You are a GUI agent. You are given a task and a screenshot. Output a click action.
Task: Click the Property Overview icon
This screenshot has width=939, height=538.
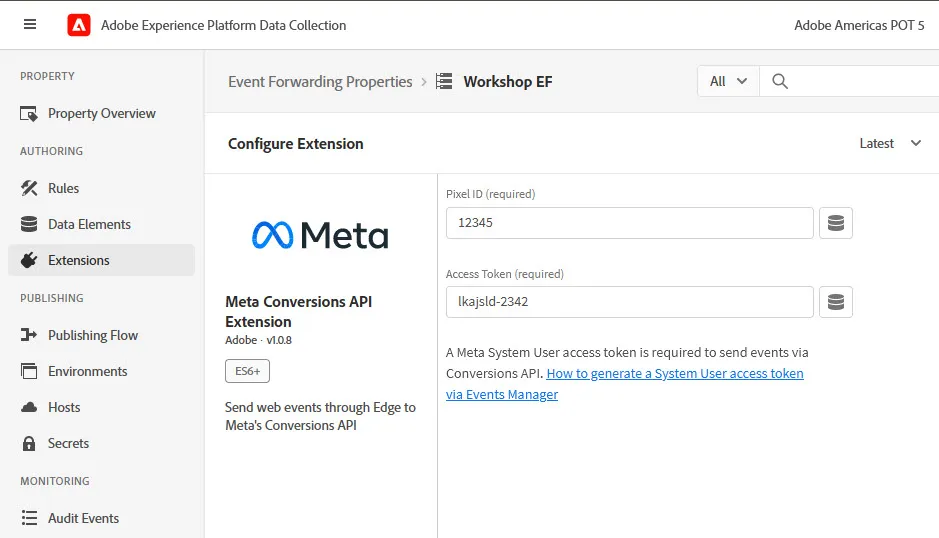29,113
